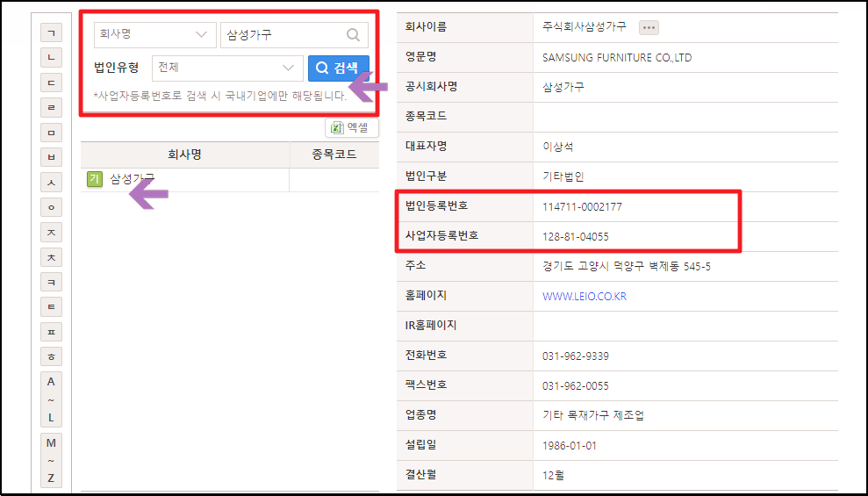Click the 전화번호 value 031-962-9339

pyautogui.click(x=575, y=356)
